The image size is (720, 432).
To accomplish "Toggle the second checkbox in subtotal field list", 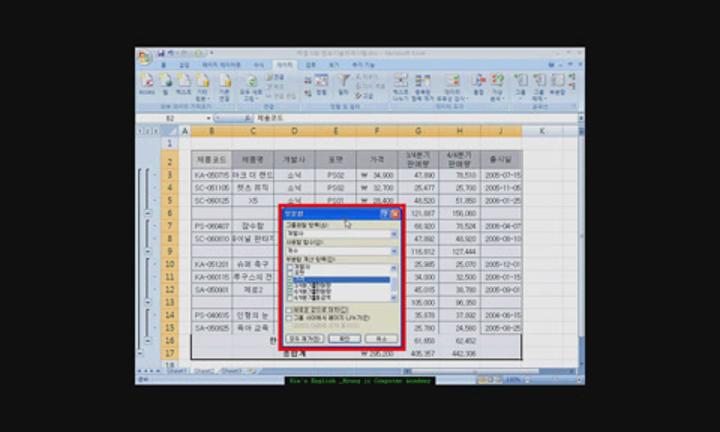I will click(289, 273).
